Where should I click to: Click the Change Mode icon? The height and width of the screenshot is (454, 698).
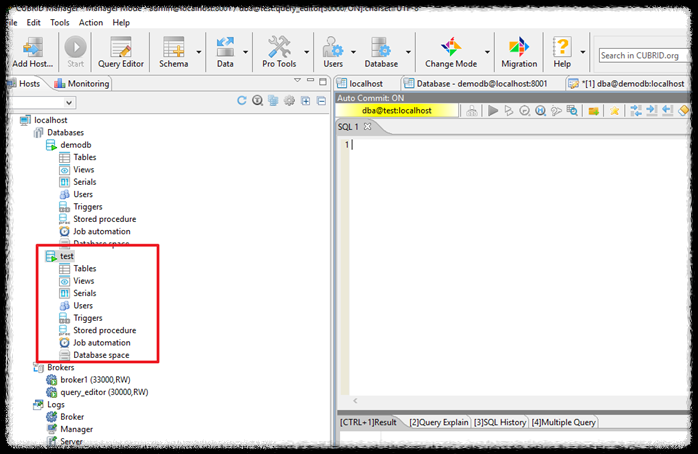(x=451, y=52)
